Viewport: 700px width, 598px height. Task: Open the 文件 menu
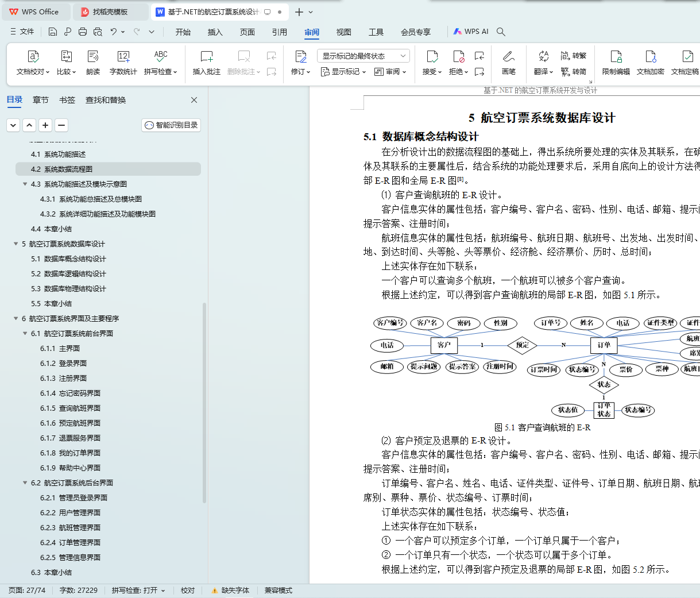[x=22, y=32]
